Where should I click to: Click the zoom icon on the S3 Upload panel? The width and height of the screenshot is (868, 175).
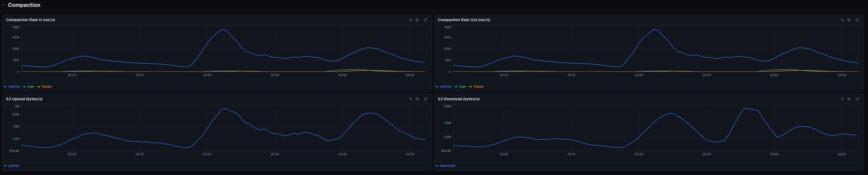click(x=417, y=99)
